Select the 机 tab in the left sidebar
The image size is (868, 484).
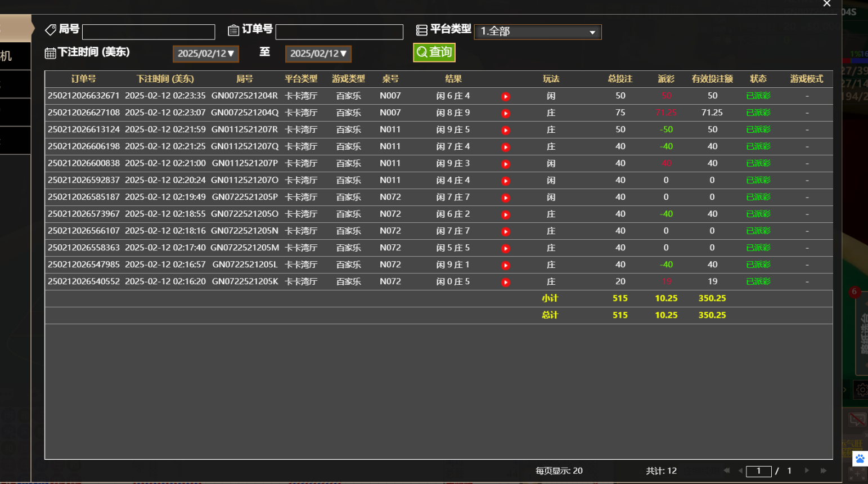point(14,56)
